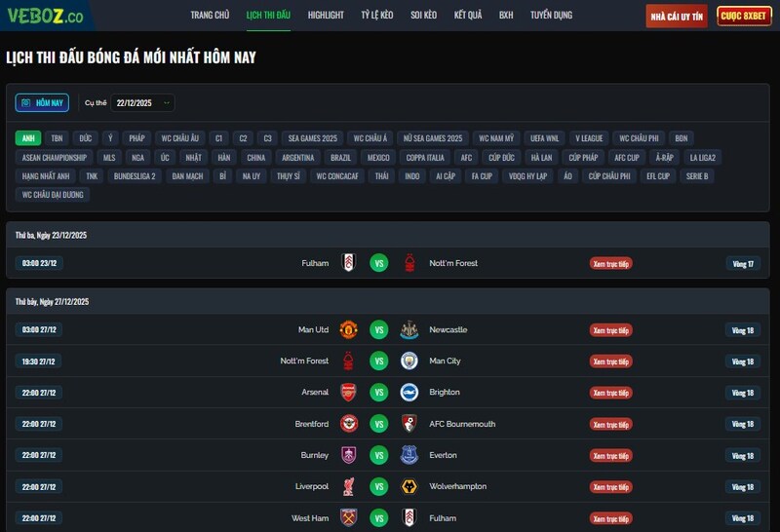Click Xem trực tiếp for Arsenal match
This screenshot has width=780, height=532.
[x=611, y=393]
